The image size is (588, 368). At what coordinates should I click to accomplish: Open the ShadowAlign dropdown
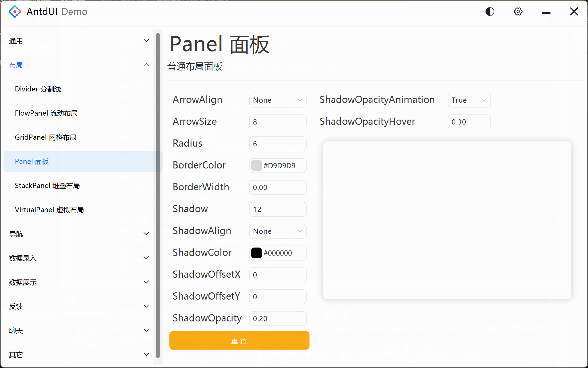pos(277,231)
